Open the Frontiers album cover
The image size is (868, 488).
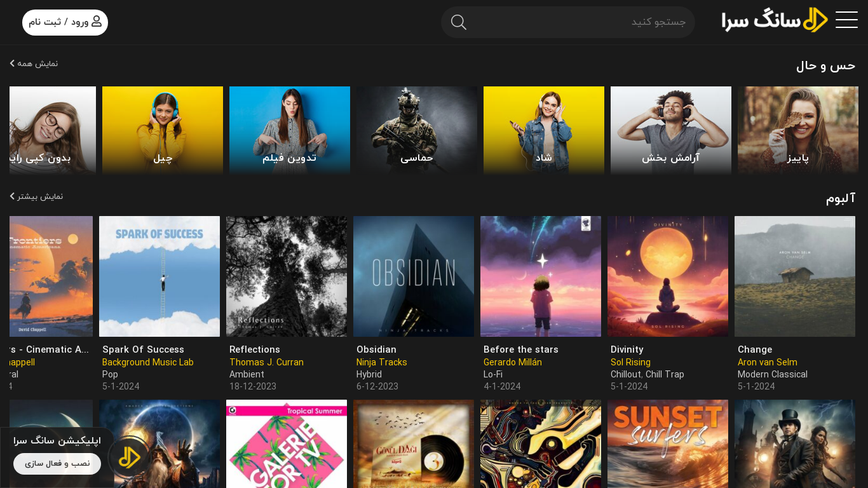[51, 276]
